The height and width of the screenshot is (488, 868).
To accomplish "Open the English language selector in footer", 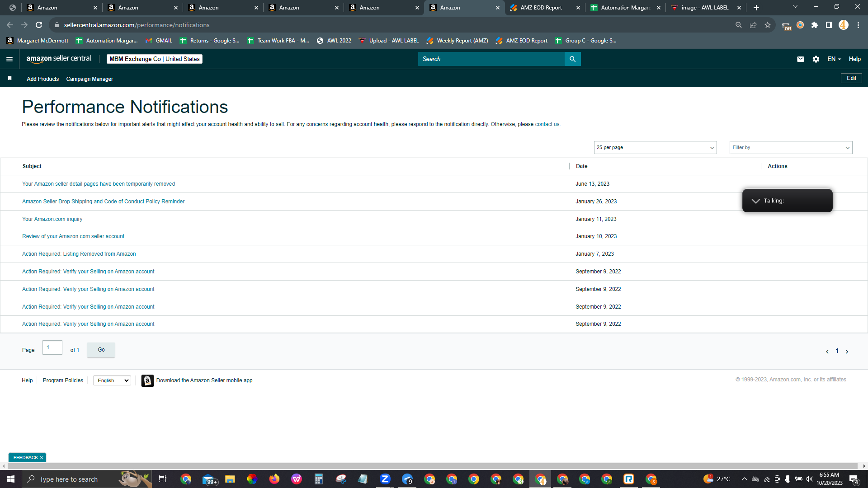I will 112,381.
